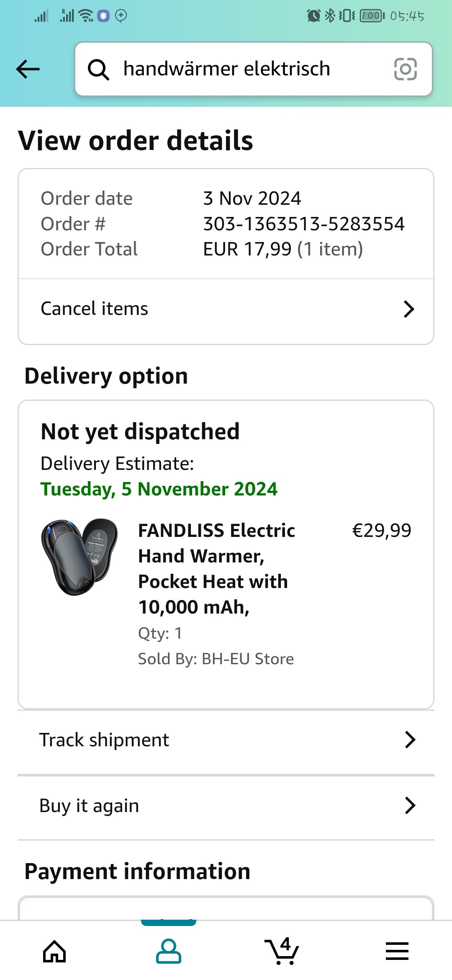Tap the alarm icon in status bar
The image size is (452, 980).
point(313,16)
